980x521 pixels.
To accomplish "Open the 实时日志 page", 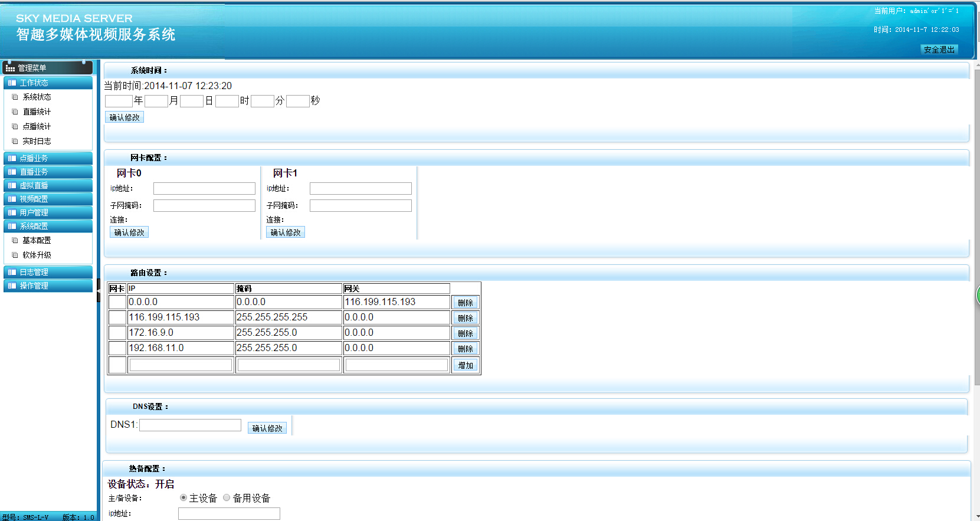I will (37, 141).
